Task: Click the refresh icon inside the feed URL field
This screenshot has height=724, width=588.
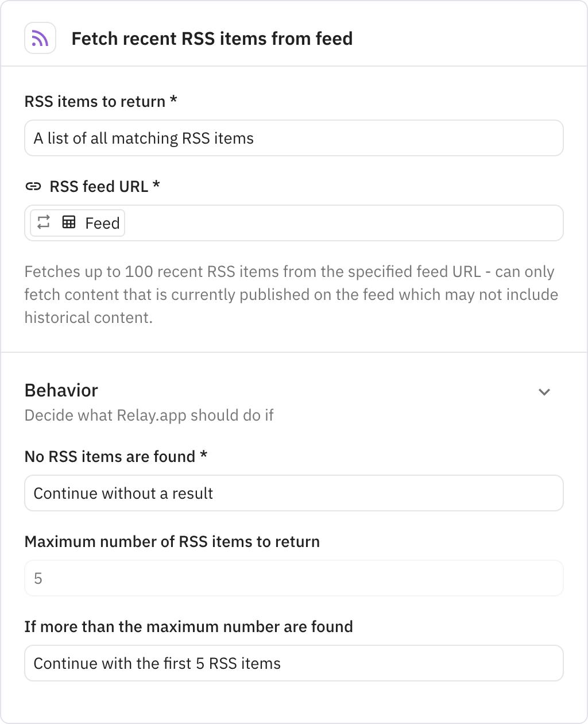Action: 44,223
